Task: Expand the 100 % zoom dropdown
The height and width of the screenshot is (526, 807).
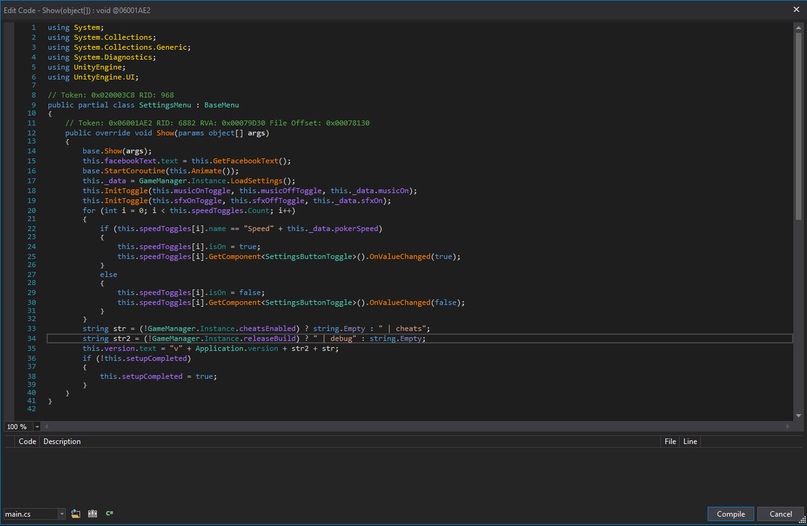Action: pos(36,426)
